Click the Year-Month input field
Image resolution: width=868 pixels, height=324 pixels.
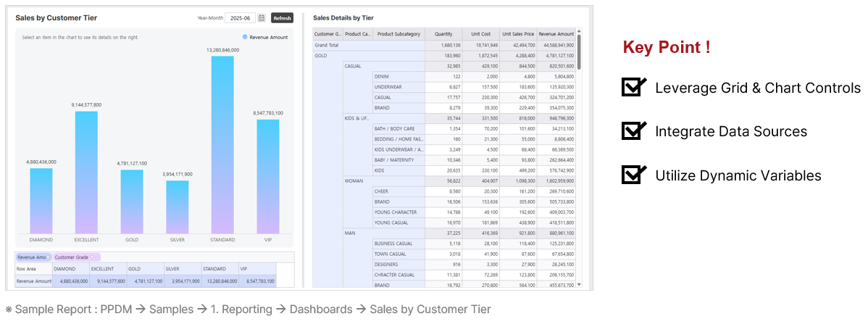[239, 18]
